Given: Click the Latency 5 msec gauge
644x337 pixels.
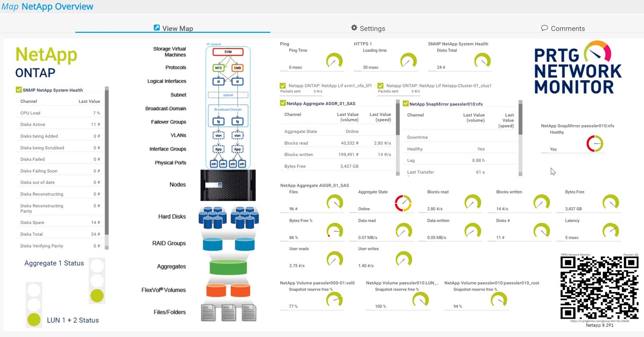Looking at the screenshot, I should pyautogui.click(x=611, y=231).
